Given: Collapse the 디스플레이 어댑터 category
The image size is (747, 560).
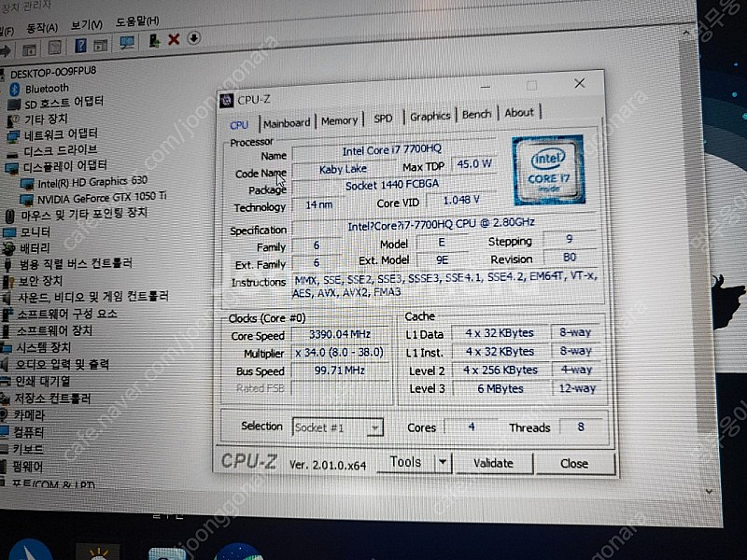Looking at the screenshot, I should click(x=65, y=166).
